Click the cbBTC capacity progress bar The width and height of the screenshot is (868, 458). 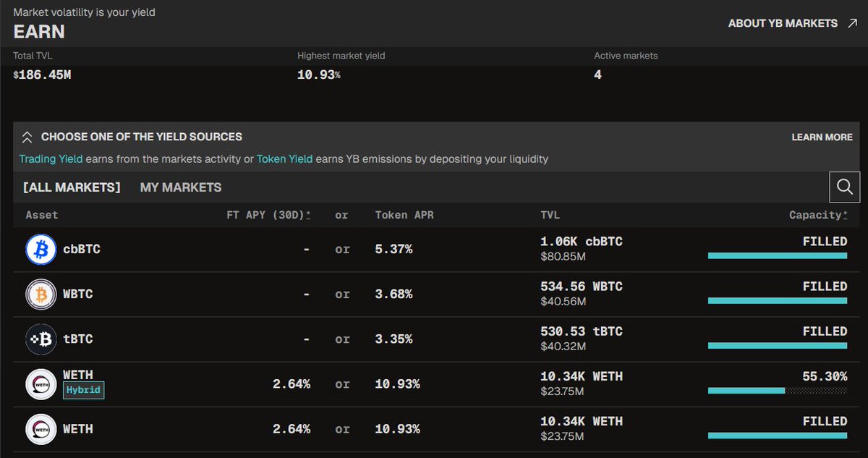tap(778, 255)
